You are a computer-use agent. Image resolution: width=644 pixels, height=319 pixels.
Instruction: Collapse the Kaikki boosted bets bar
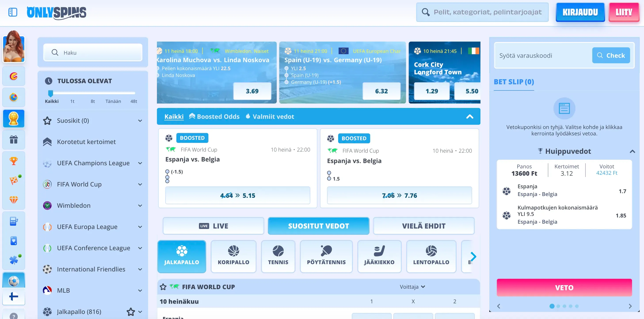point(470,117)
